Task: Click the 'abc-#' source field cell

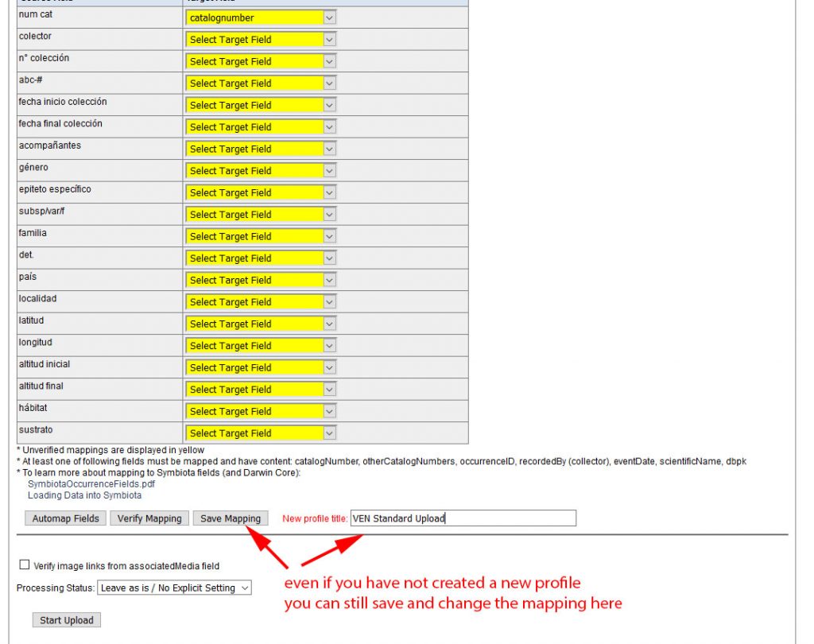Action: click(x=99, y=83)
